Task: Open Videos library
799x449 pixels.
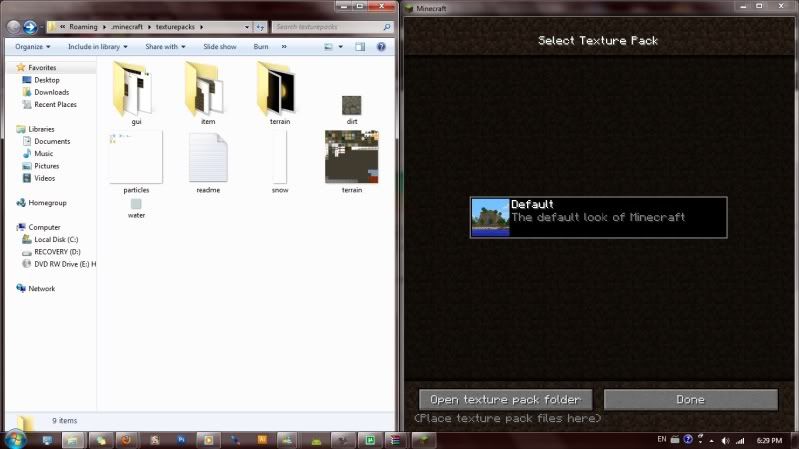Action: pyautogui.click(x=44, y=178)
